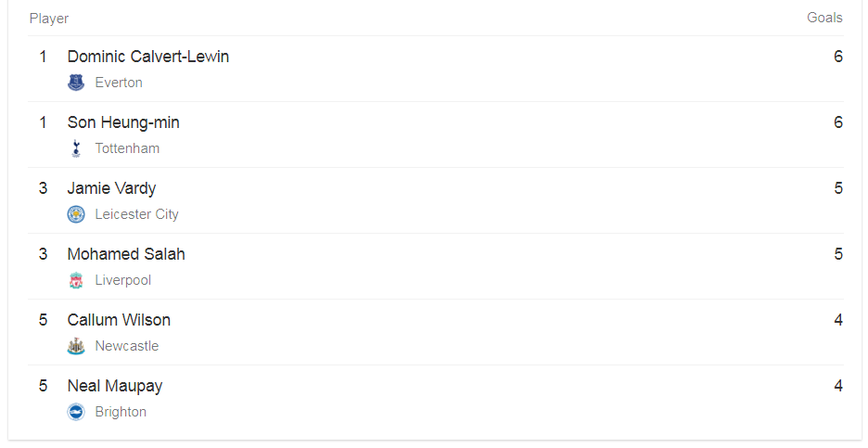Open Callum Wilson player name
Viewport: 868px width, 448px height.
pyautogui.click(x=119, y=320)
